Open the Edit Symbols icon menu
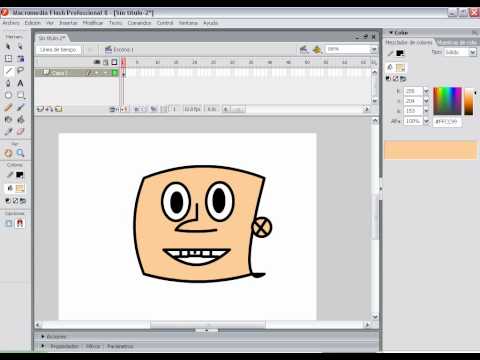The height and width of the screenshot is (360, 480). click(317, 50)
